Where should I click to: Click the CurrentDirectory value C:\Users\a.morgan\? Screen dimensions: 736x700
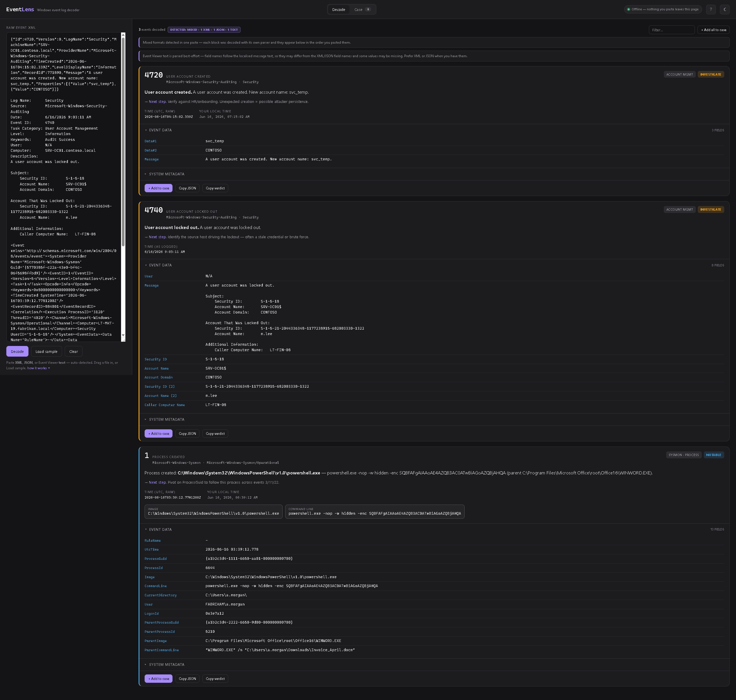(226, 595)
